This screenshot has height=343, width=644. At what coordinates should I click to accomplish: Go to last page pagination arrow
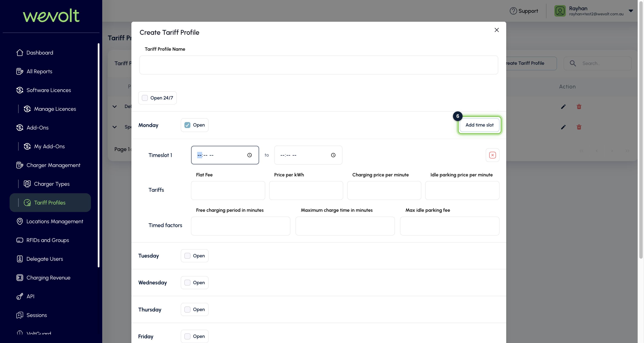pyautogui.click(x=627, y=151)
